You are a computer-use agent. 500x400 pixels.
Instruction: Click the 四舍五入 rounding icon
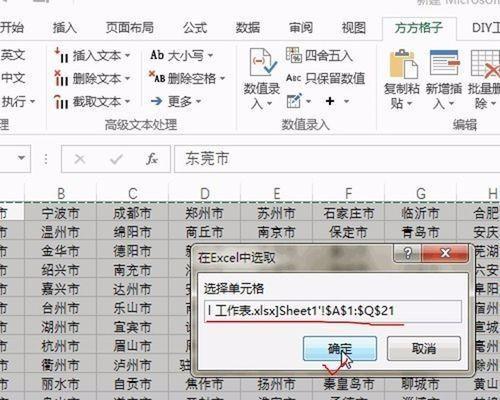click(293, 55)
